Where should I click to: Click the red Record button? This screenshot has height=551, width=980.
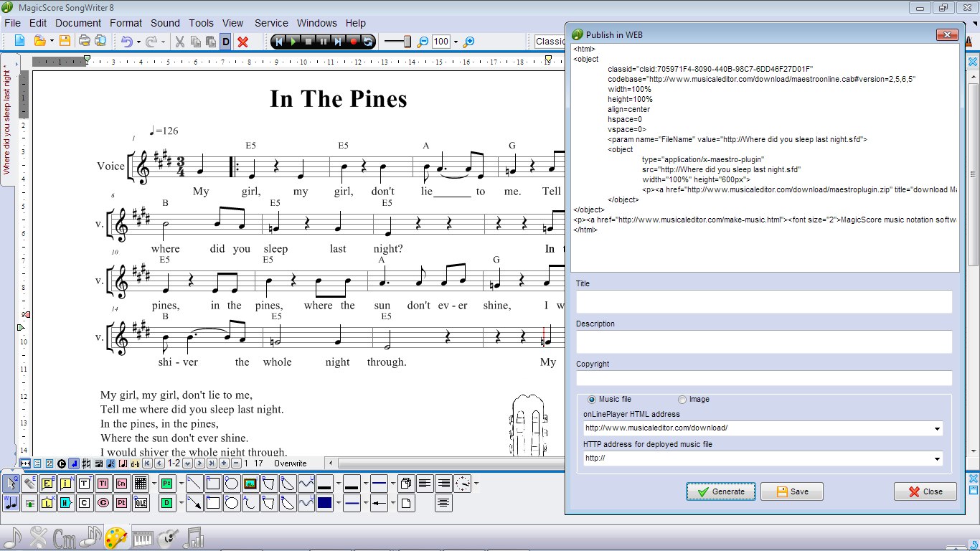tap(353, 41)
